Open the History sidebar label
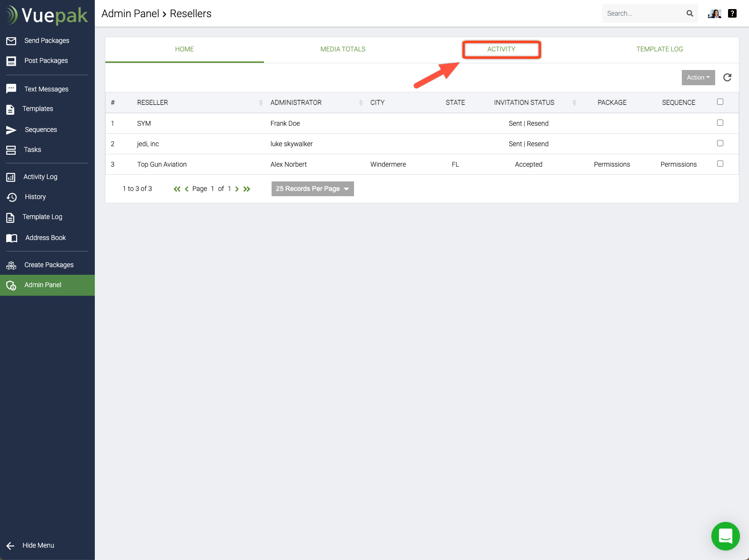 [x=35, y=197]
